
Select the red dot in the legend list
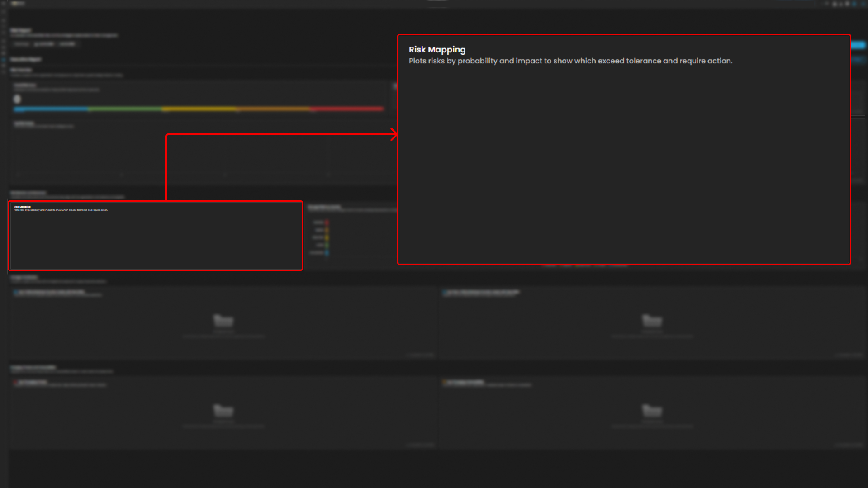pyautogui.click(x=327, y=223)
